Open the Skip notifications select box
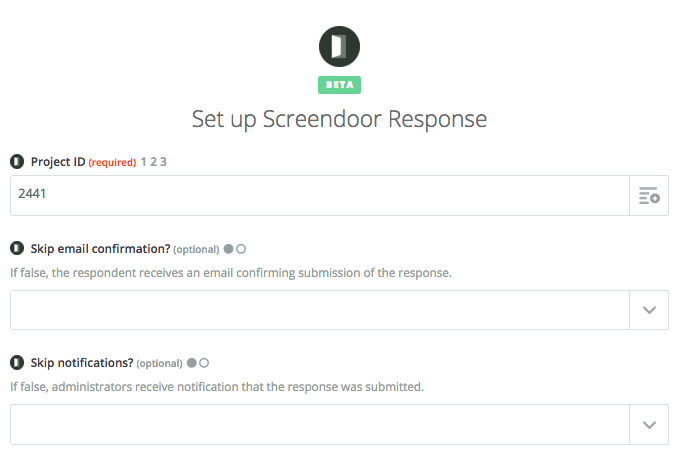 [320, 425]
